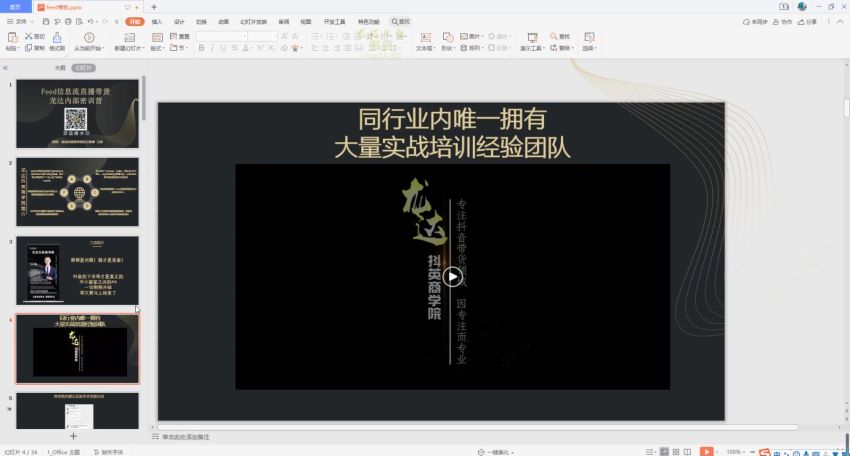
Task: Select the Format Painter brush
Action: tap(57, 37)
